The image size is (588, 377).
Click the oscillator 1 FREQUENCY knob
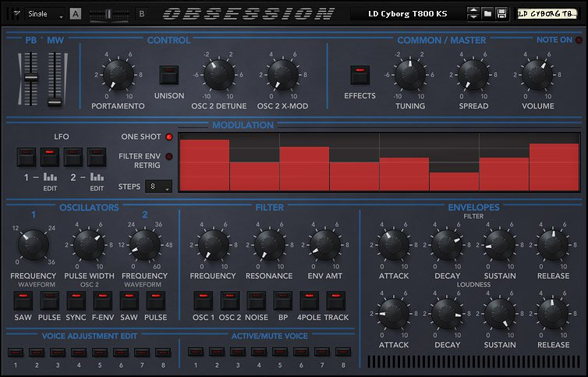[34, 245]
